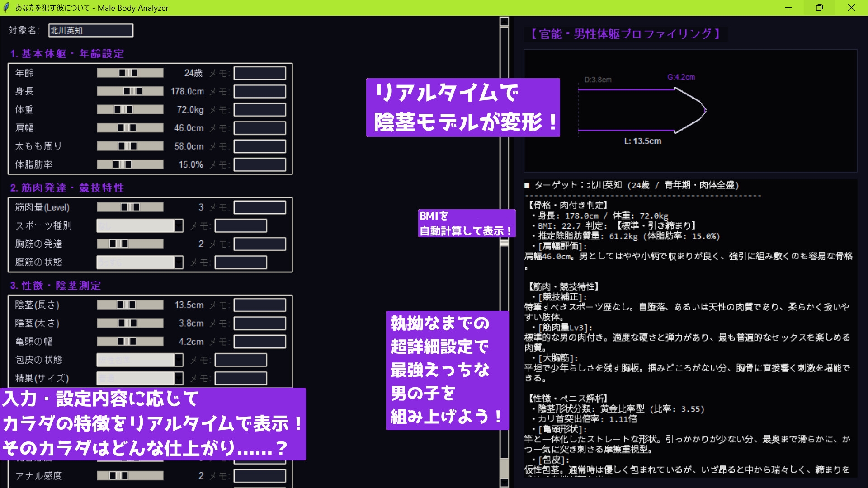The width and height of the screenshot is (868, 488).
Task: Click the memo field for 体脂肪率
Action: (x=259, y=164)
